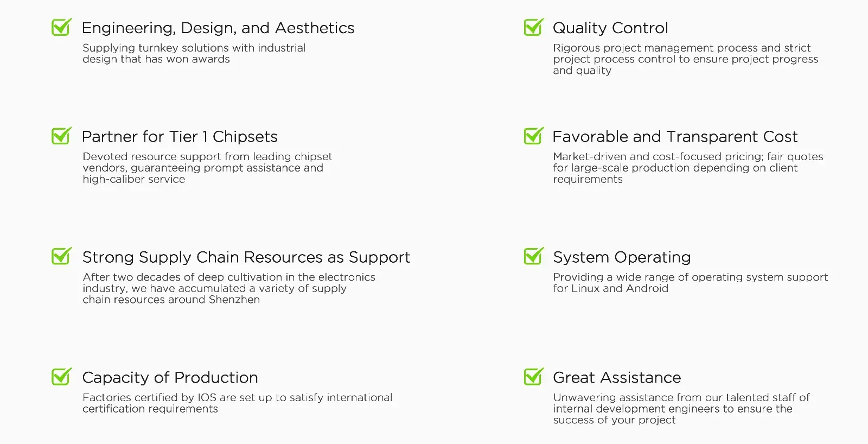The width and height of the screenshot is (868, 444).
Task: Click the turnkey solutions description text
Action: (194, 54)
